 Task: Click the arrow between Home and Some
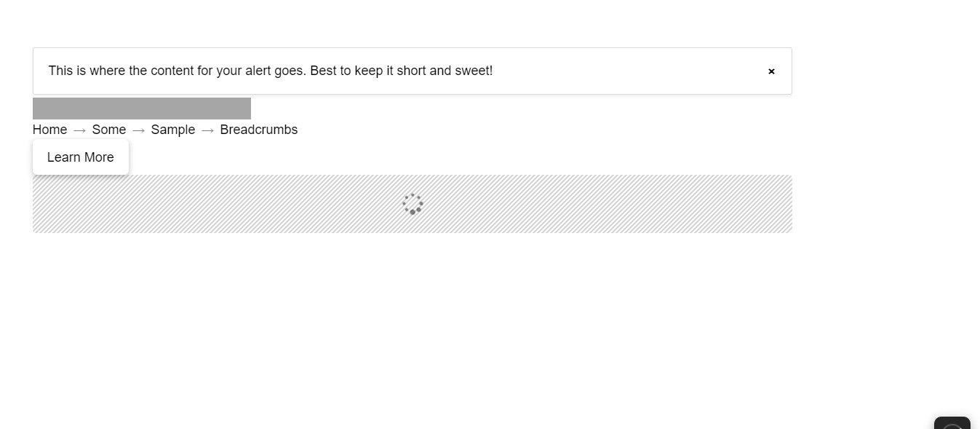(79, 130)
